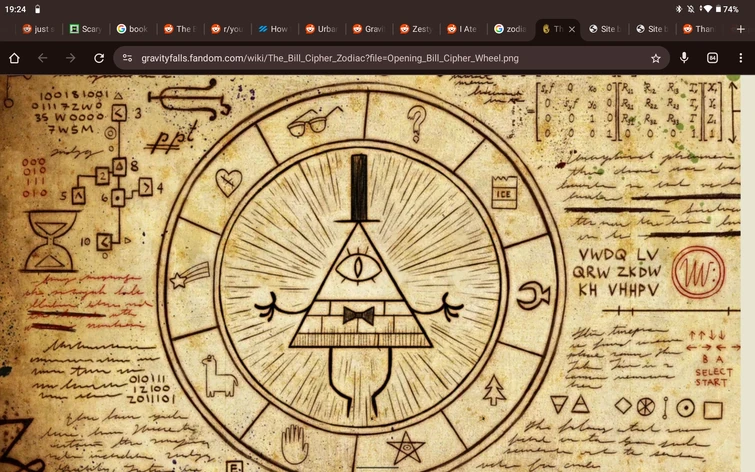Image resolution: width=755 pixels, height=472 pixels.
Task: Select the "Urbar" tab
Action: 321,29
